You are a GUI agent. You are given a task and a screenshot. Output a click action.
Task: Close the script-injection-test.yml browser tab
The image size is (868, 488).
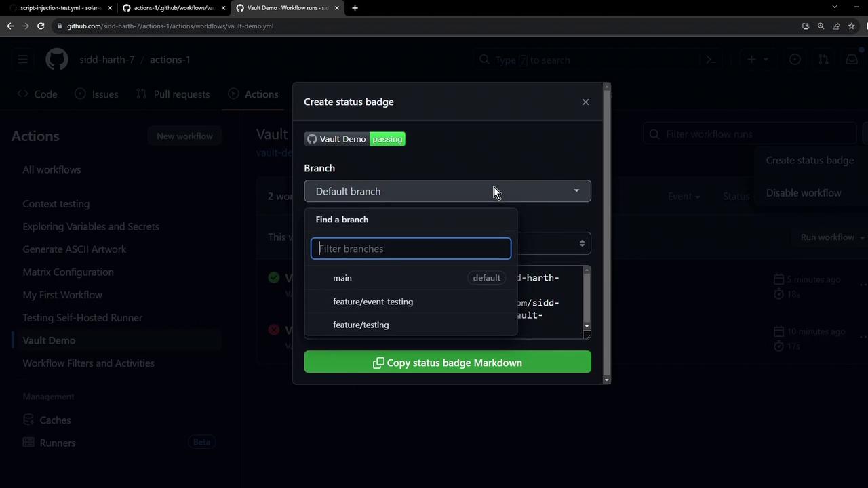click(110, 8)
